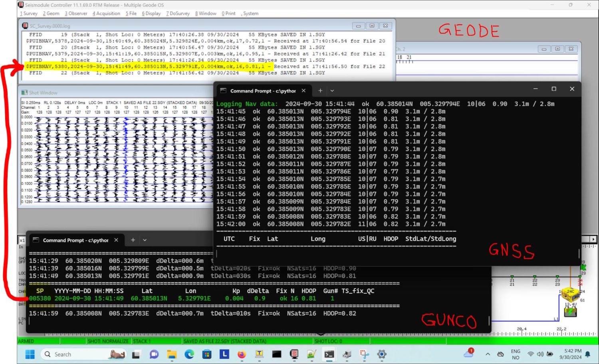Click the Windows Start button
Screen dimensions: 599x364
click(30, 354)
